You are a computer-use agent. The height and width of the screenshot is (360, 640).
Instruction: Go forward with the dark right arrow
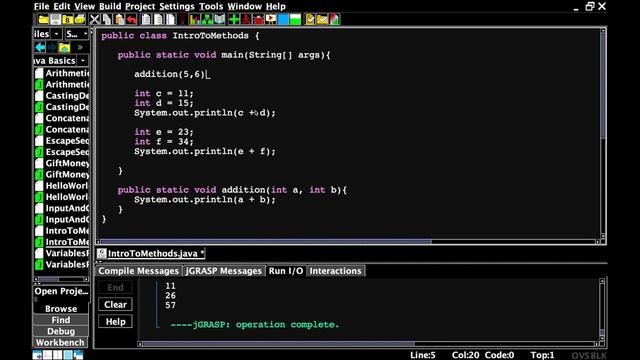52,47
